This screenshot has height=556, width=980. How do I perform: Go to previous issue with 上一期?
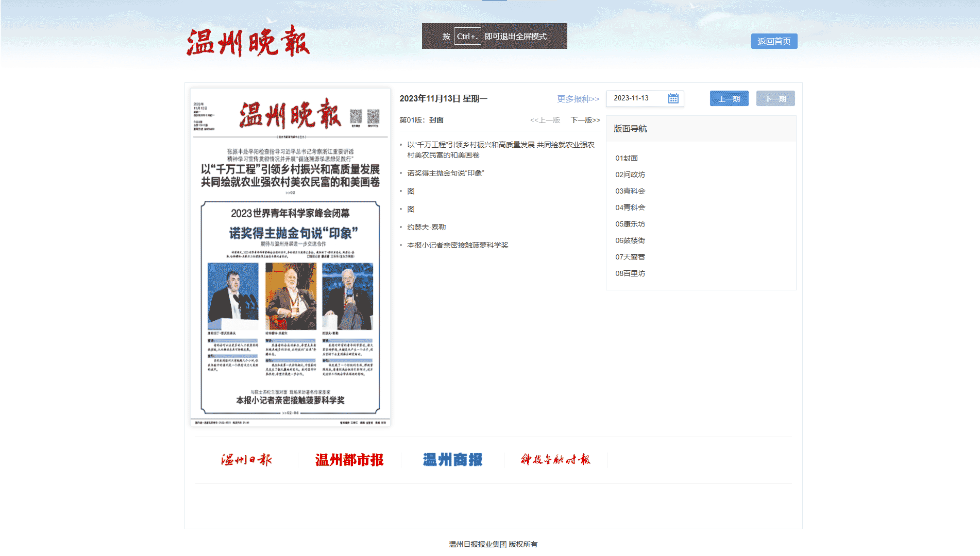coord(729,98)
